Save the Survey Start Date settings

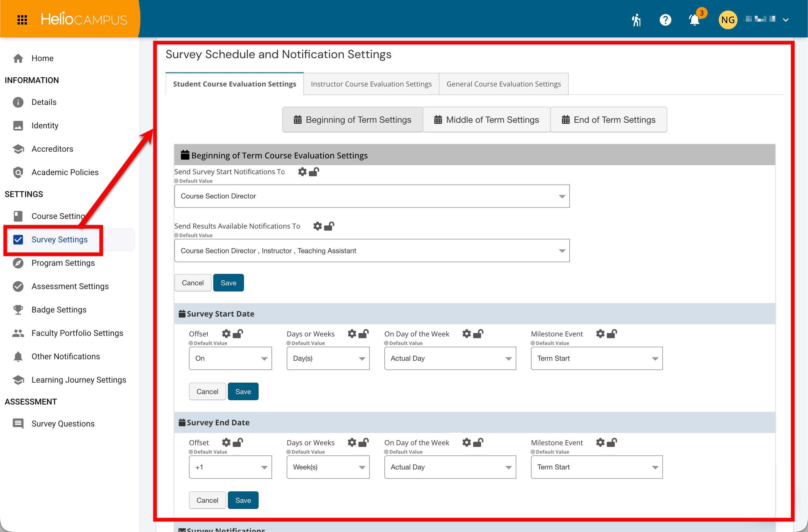(x=243, y=391)
